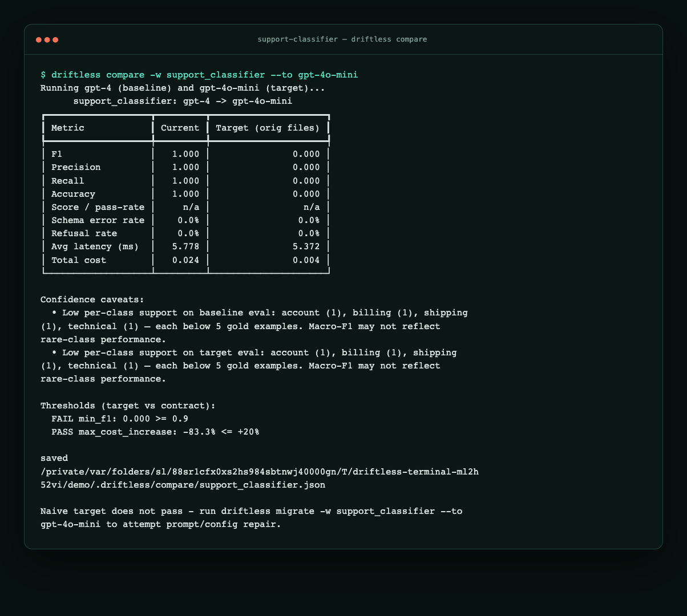Click the Score target value 'n/a'
687x616 pixels.
click(312, 207)
